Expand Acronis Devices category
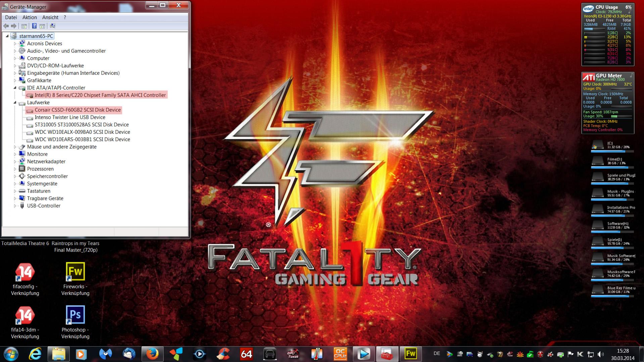 pos(15,44)
